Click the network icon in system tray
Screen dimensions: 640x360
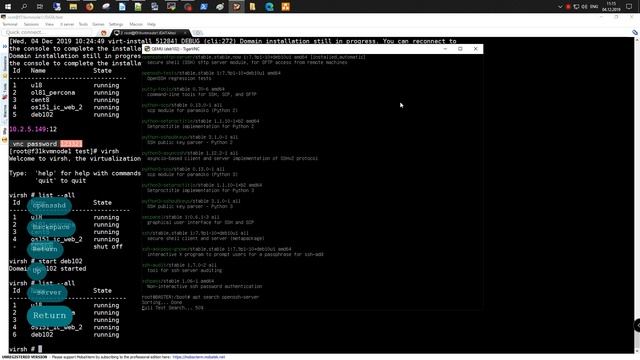click(576, 7)
